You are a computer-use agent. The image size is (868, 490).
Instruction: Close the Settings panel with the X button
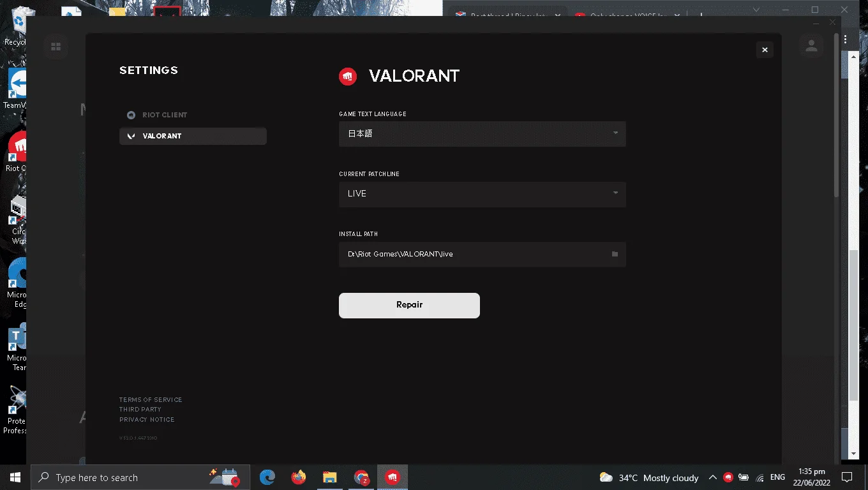click(765, 50)
